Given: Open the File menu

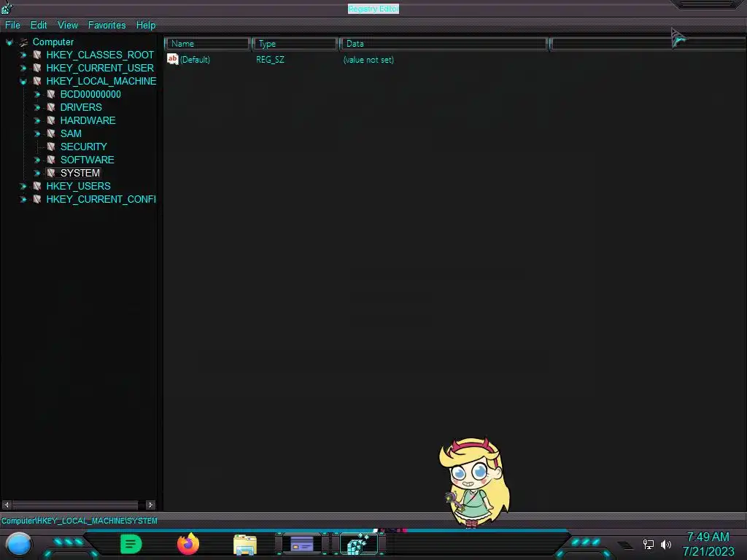Looking at the screenshot, I should (x=12, y=26).
